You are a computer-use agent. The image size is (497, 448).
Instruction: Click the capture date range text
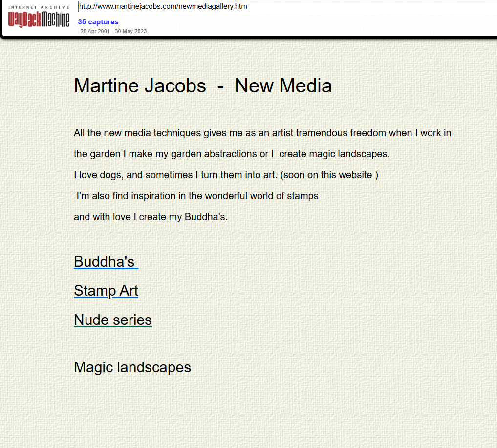(113, 31)
